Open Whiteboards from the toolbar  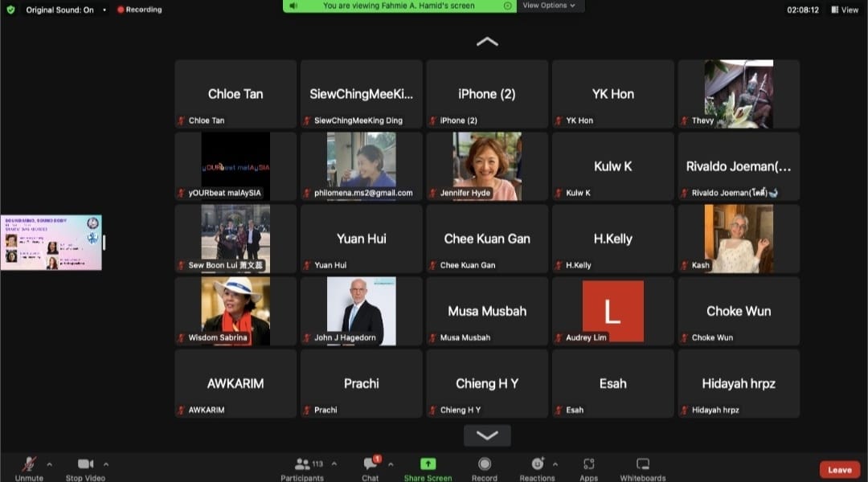642,466
